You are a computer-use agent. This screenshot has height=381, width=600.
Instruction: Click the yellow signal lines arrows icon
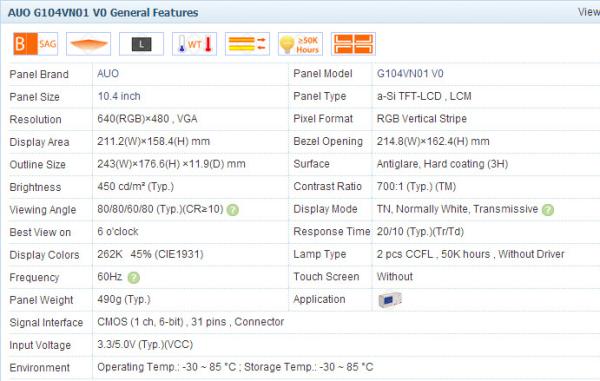pos(247,44)
